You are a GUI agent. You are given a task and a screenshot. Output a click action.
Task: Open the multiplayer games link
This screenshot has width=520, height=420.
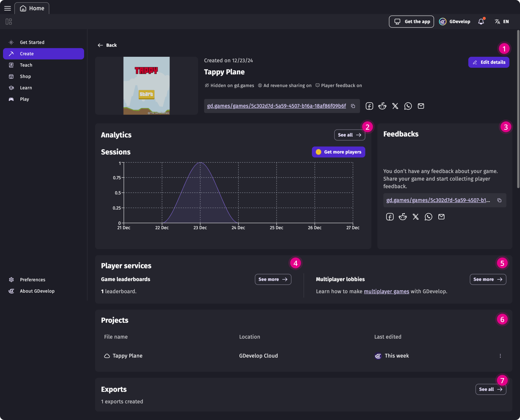(386, 291)
